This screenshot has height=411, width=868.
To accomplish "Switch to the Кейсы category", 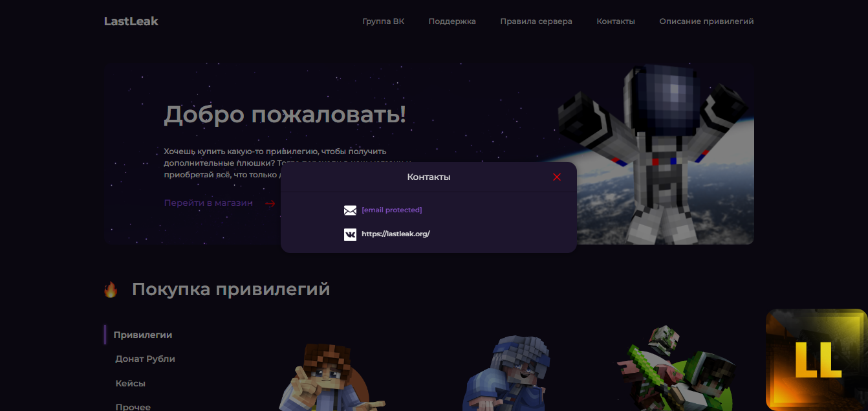I will pos(130,383).
